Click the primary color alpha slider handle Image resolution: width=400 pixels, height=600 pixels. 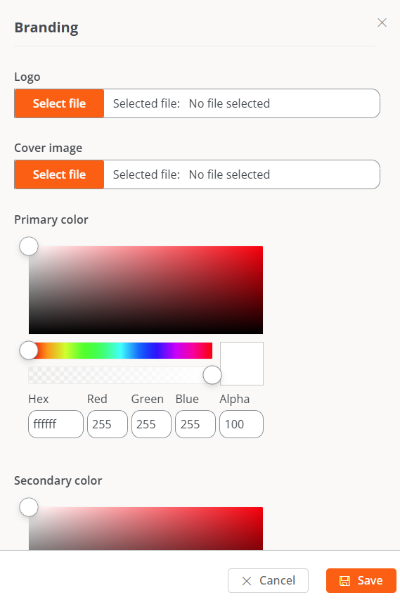(212, 375)
